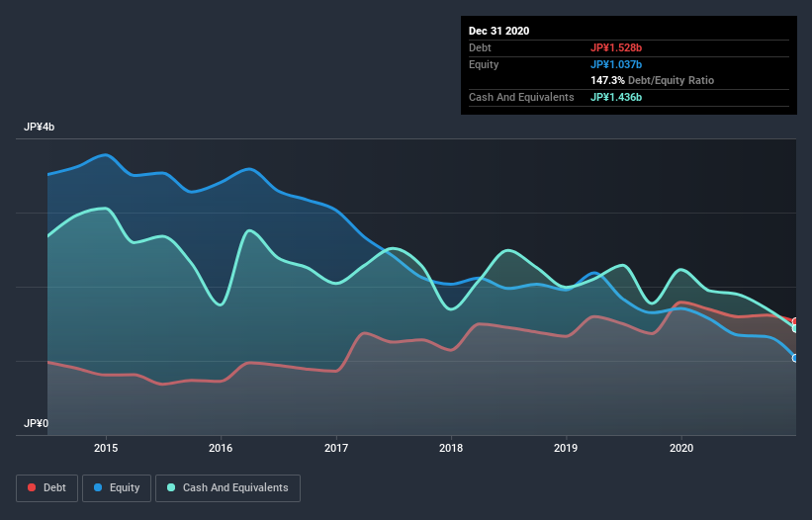Select the 2017 x-axis label
The height and width of the screenshot is (520, 812).
tap(336, 448)
